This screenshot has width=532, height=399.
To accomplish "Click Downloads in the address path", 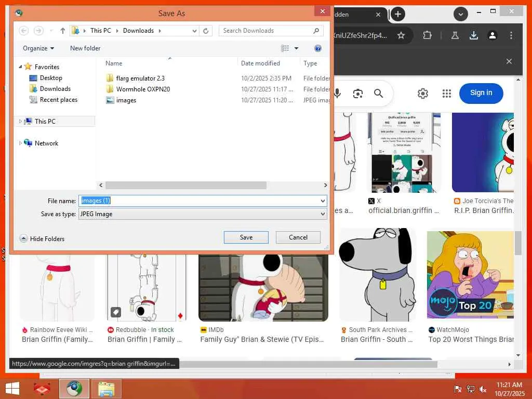I will pyautogui.click(x=138, y=31).
